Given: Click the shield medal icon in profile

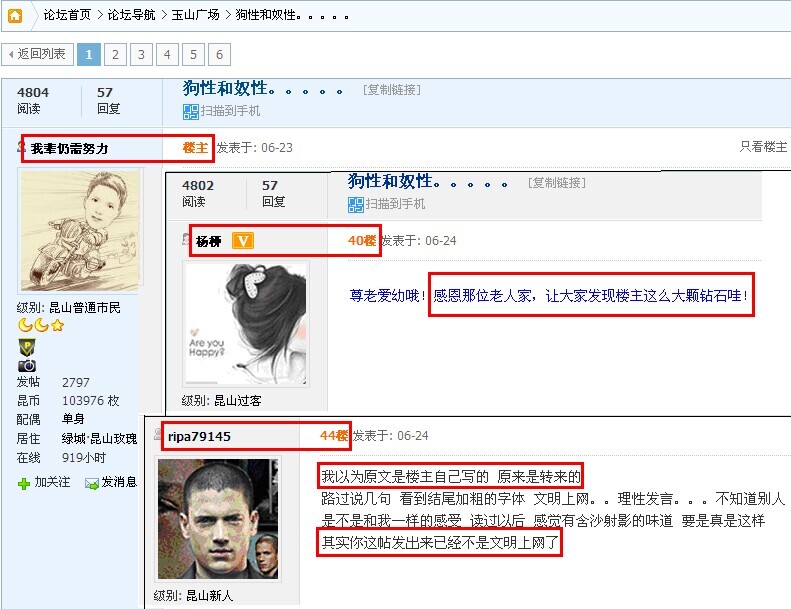Looking at the screenshot, I should tap(27, 348).
